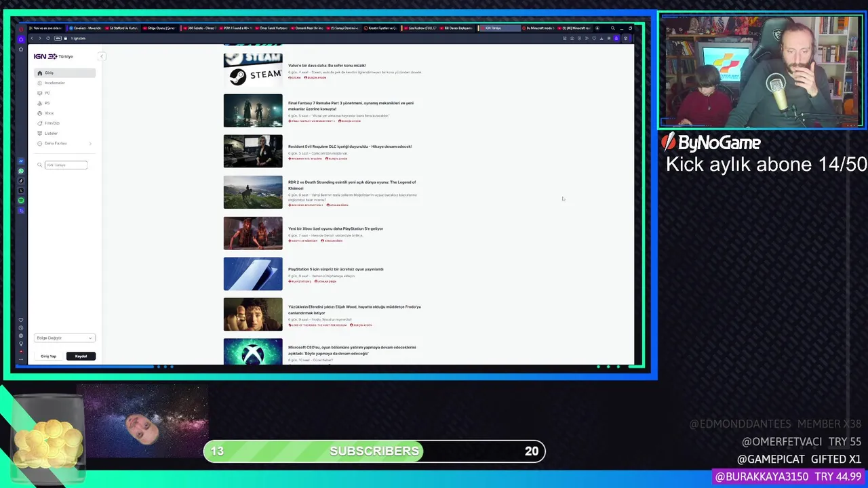Switch to the Lisa Kudrow browser tab
Screen dimensions: 868x488
click(420, 28)
